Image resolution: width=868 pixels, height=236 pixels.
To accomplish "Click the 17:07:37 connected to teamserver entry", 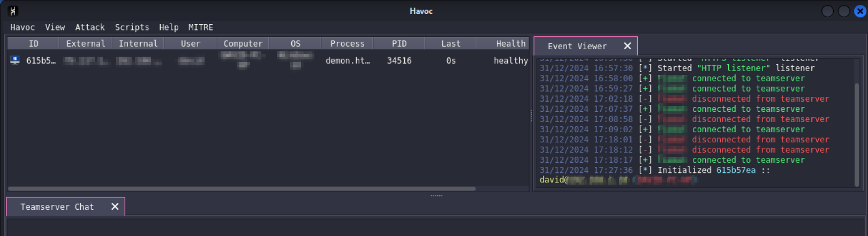I will (672, 109).
